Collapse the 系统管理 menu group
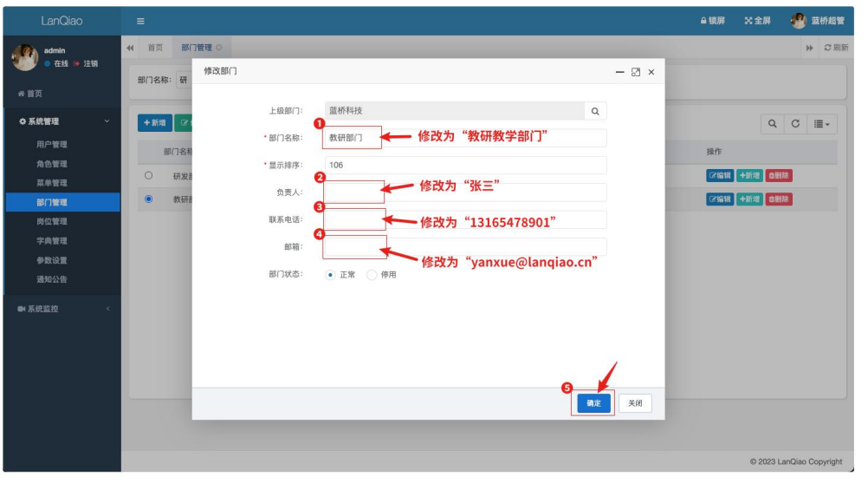 [62, 121]
